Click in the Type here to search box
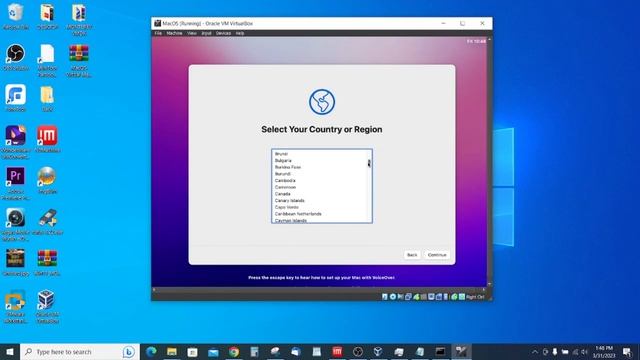Image resolution: width=640 pixels, height=360 pixels. (80, 352)
